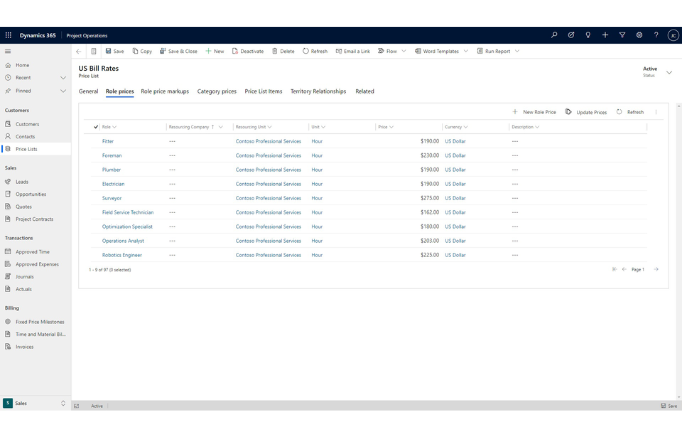The height and width of the screenshot is (437, 682).
Task: Click the Copy command
Action: (x=142, y=51)
